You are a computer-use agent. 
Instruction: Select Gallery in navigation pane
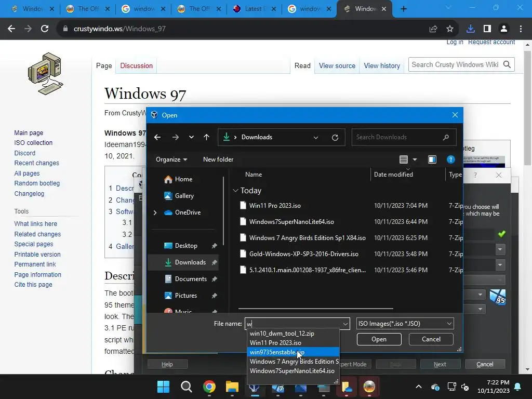pos(184,196)
